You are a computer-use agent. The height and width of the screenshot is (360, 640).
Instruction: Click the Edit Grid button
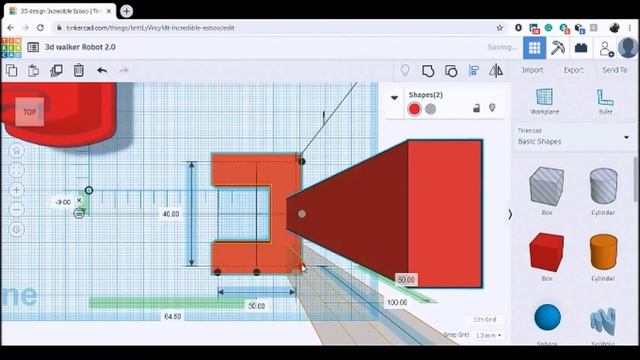click(485, 320)
